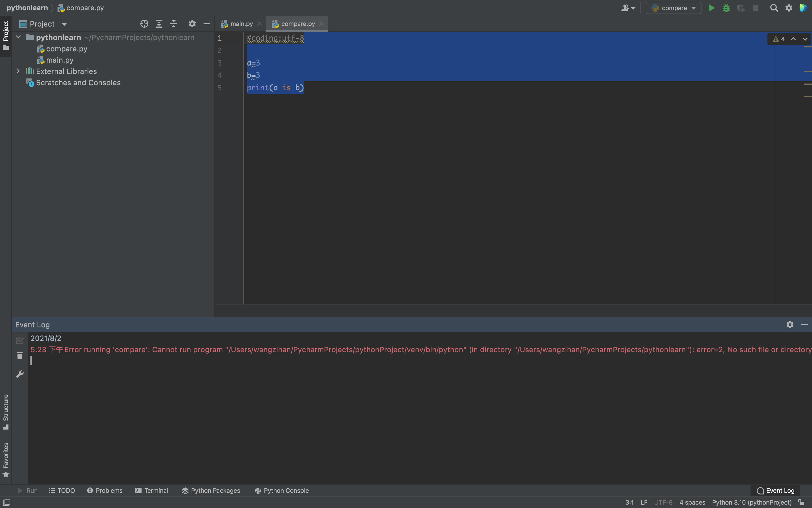Click the JetBrains Space logo icon top-right
The height and width of the screenshot is (508, 812).
(x=803, y=8)
